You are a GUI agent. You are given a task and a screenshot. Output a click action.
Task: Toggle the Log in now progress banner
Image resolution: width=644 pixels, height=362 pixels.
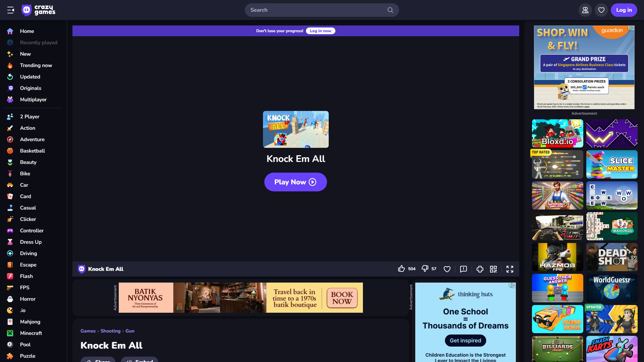pyautogui.click(x=320, y=31)
